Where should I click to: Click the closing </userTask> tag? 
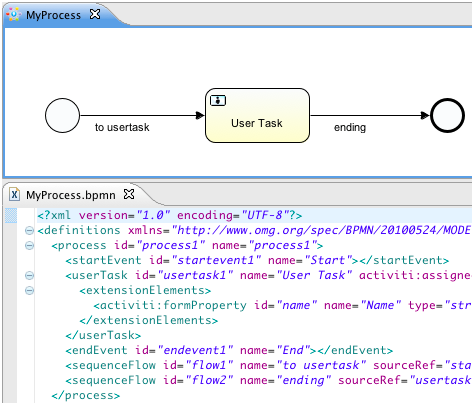point(103,335)
